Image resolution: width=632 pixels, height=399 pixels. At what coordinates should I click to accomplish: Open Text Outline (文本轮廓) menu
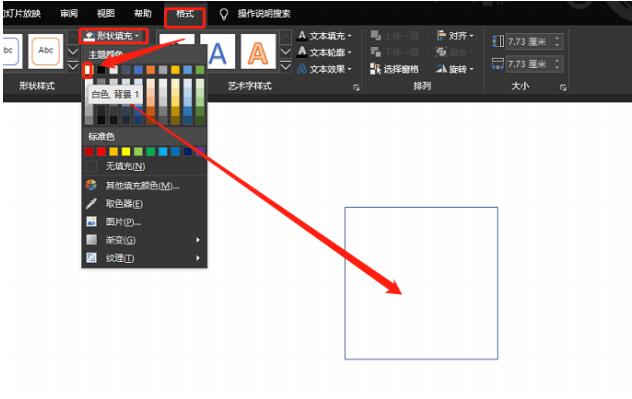[x=324, y=52]
